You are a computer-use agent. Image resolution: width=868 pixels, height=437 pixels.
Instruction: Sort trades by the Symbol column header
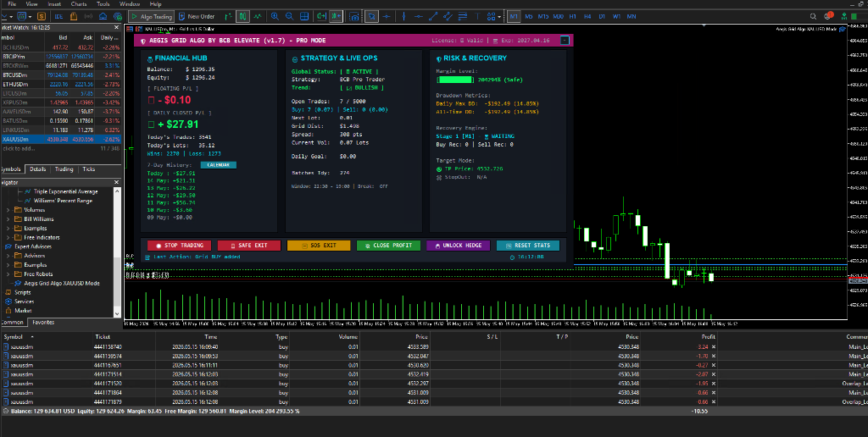tap(14, 337)
